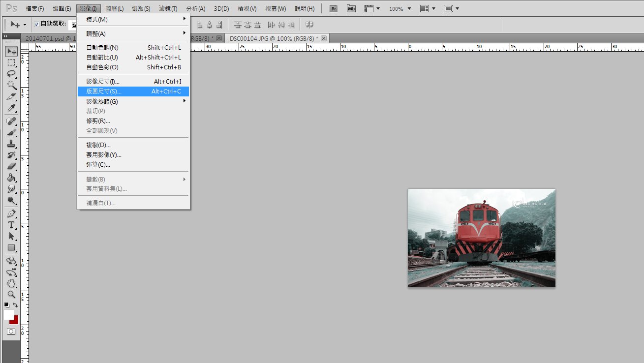Select the Spot Healing Brush tool

click(11, 121)
